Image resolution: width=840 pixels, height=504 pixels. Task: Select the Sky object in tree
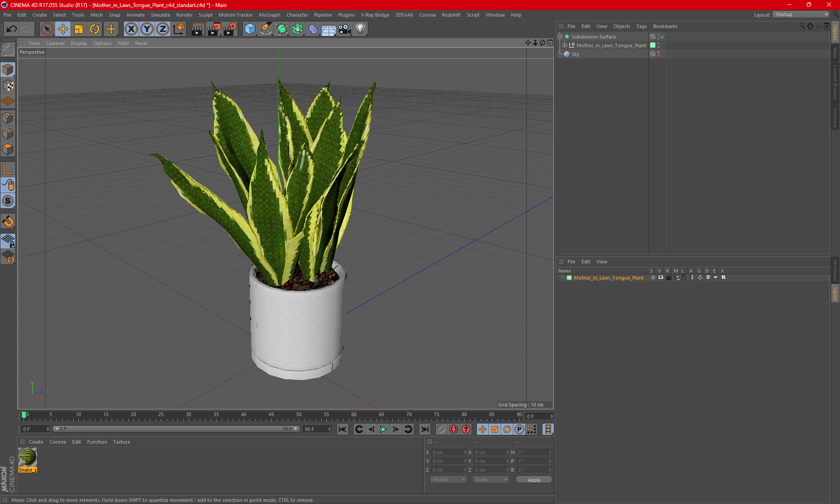tap(575, 54)
